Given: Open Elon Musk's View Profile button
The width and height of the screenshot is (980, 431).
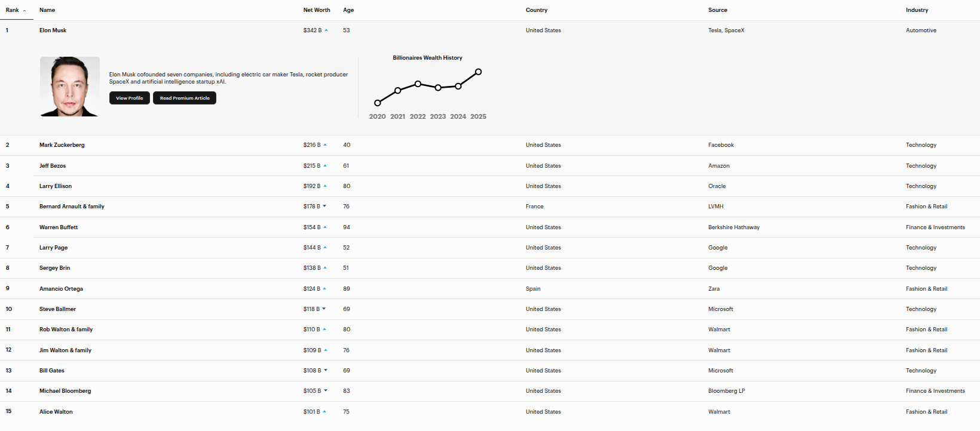Looking at the screenshot, I should pyautogui.click(x=129, y=98).
